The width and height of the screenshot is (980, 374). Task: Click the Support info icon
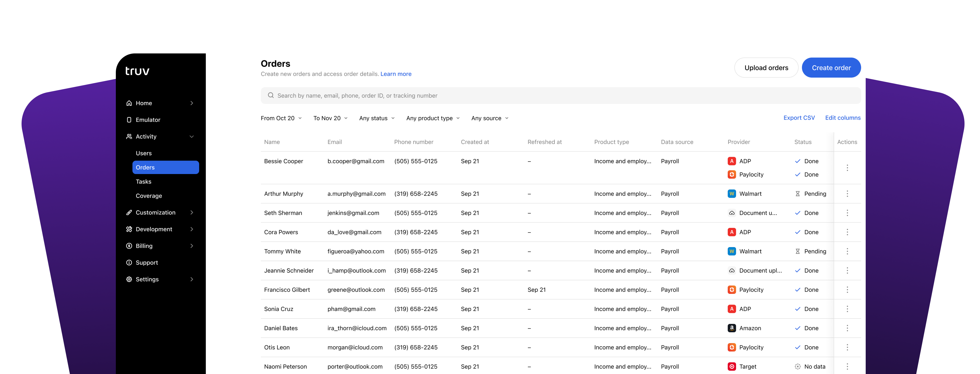click(129, 262)
